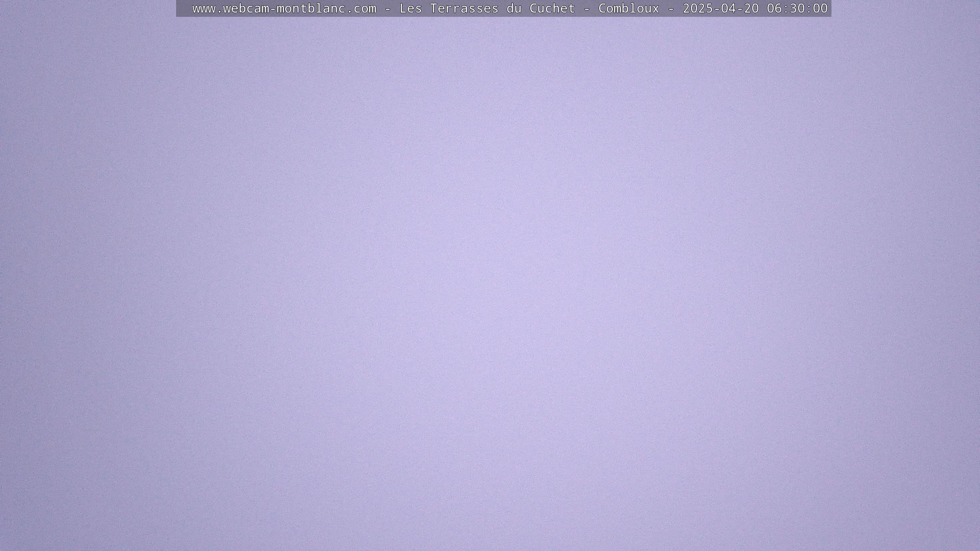
Task: Click the word Terrasses in the banner
Action: click(x=464, y=8)
